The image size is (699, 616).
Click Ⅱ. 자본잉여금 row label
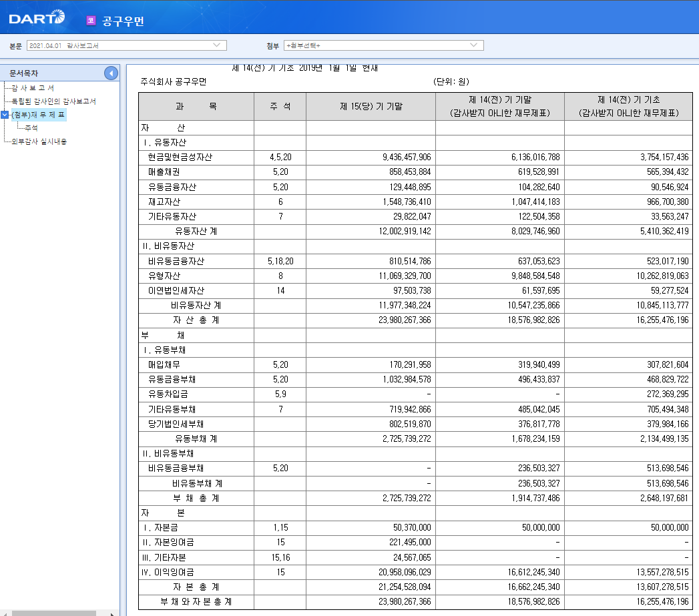(168, 543)
